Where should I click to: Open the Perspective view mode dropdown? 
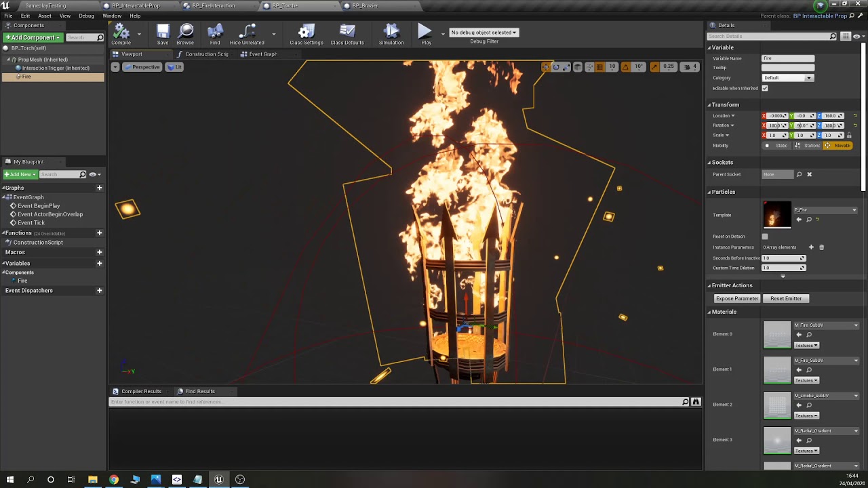click(x=142, y=67)
